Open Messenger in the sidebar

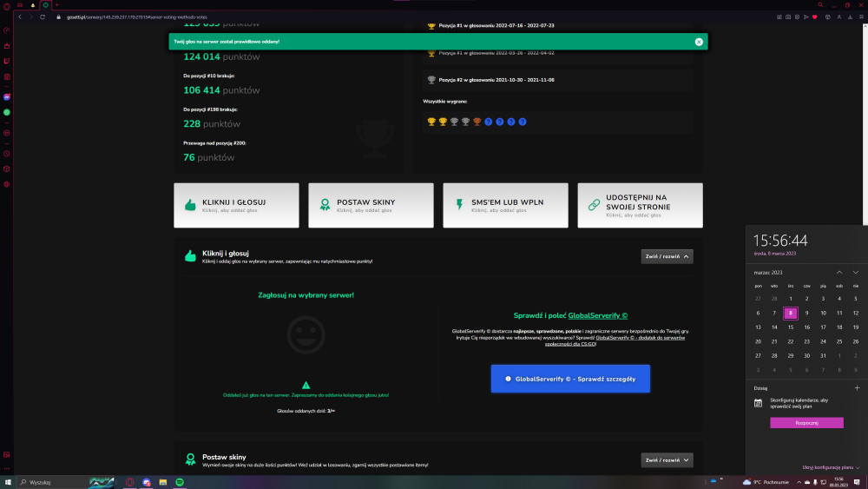7,97
